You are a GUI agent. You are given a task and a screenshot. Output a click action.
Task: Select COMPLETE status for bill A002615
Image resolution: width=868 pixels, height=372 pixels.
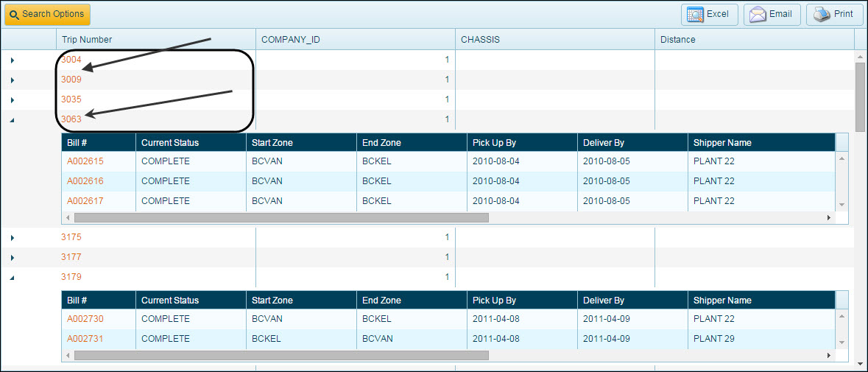166,161
